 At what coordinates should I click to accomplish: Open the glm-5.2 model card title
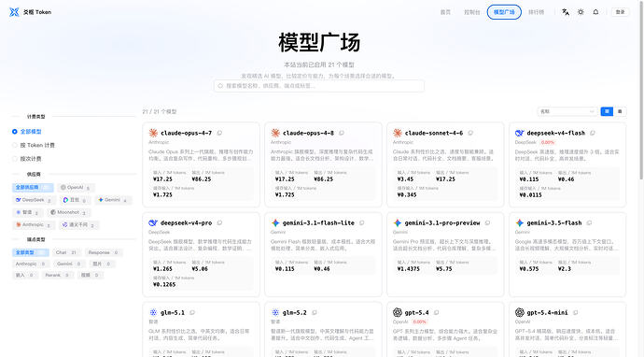295,312
